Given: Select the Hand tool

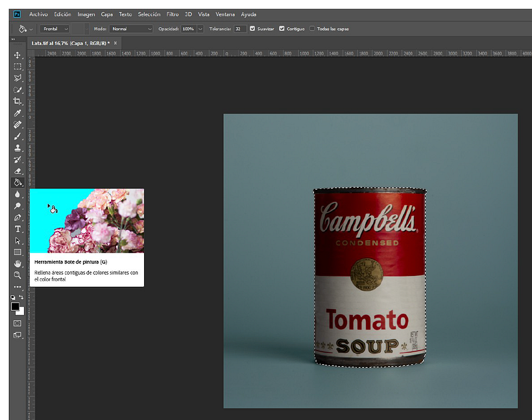Looking at the screenshot, I should (x=18, y=264).
